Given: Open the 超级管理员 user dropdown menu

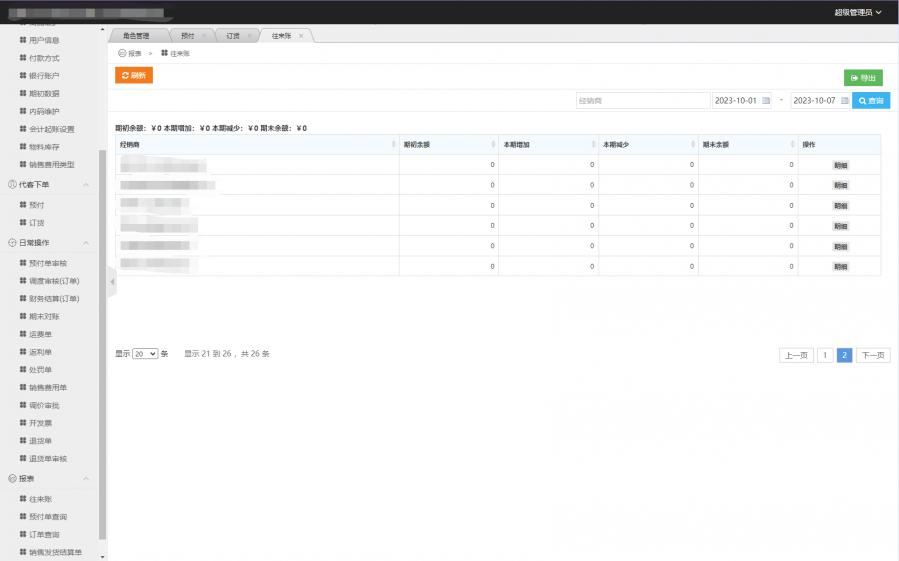Looking at the screenshot, I should [858, 12].
